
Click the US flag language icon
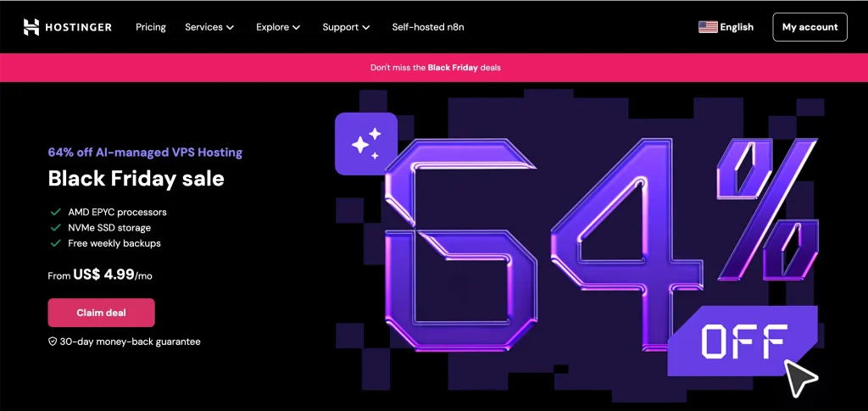tap(708, 27)
